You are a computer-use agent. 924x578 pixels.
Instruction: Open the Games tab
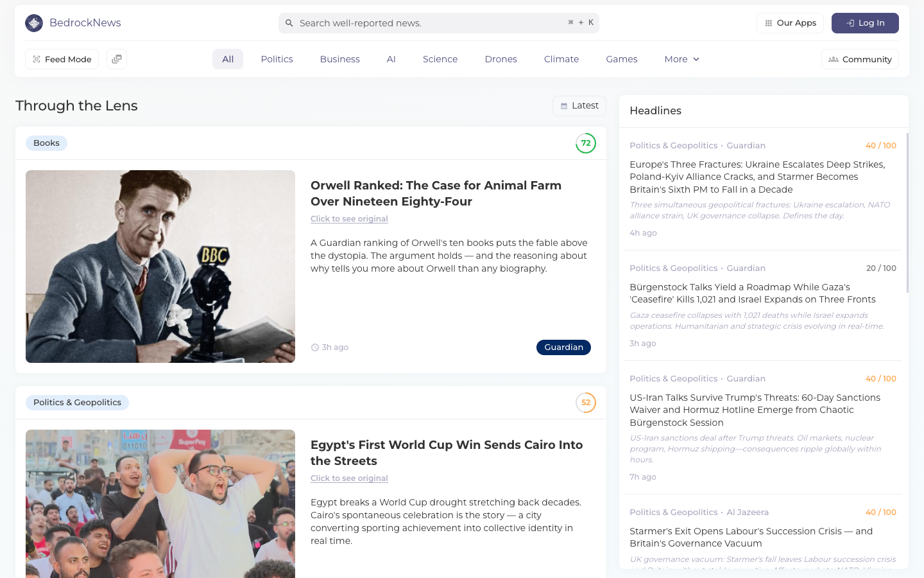click(622, 59)
